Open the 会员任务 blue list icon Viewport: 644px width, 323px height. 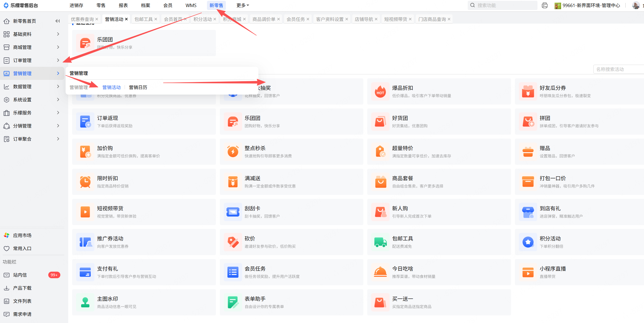click(233, 272)
